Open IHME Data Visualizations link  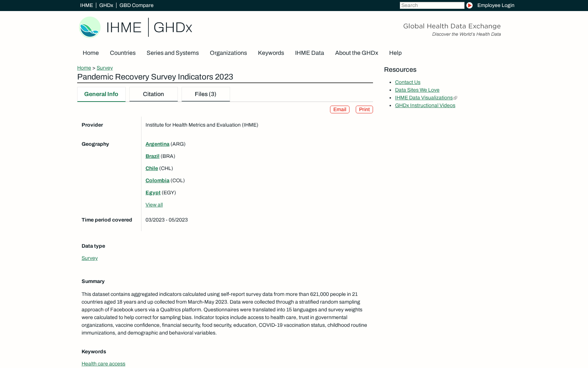[424, 98]
